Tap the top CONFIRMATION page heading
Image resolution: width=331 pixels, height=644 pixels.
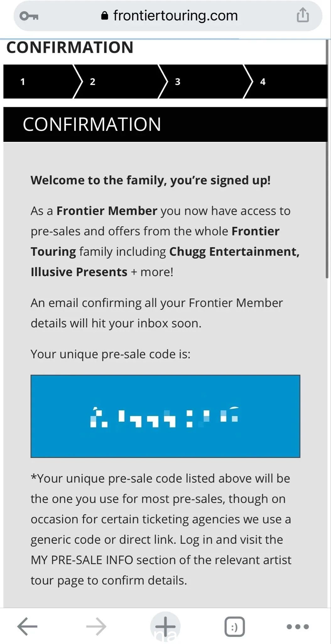tap(70, 47)
